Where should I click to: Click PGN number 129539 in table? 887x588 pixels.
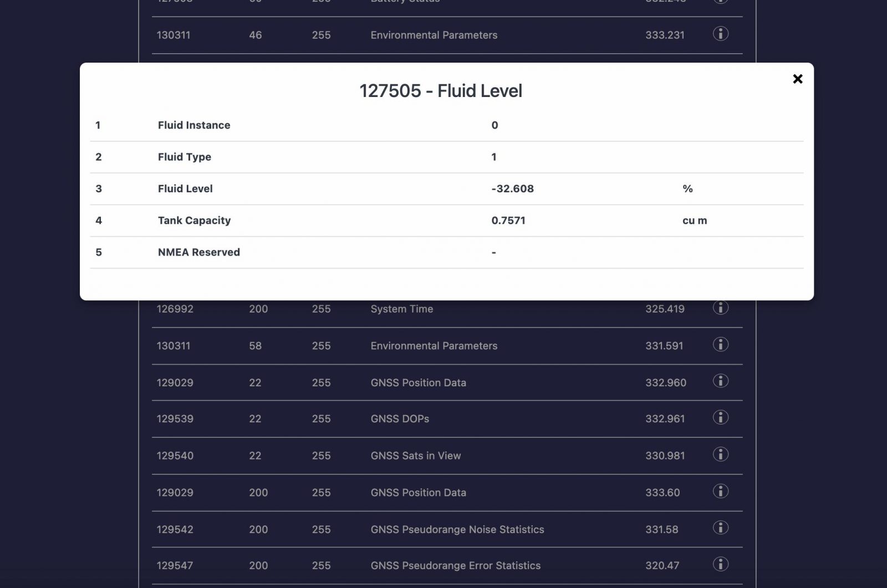tap(175, 419)
